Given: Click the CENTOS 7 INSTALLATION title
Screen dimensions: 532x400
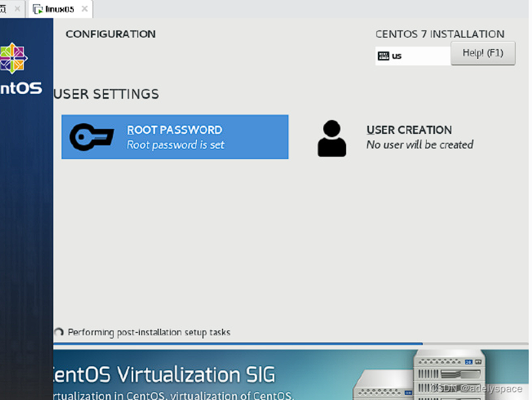Looking at the screenshot, I should [x=440, y=34].
